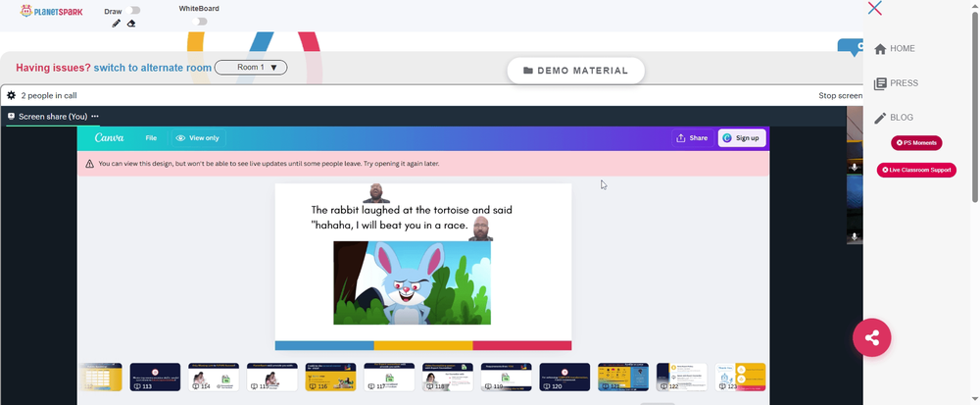Open slide thumbnail 120
Image resolution: width=980 pixels, height=405 pixels.
564,377
